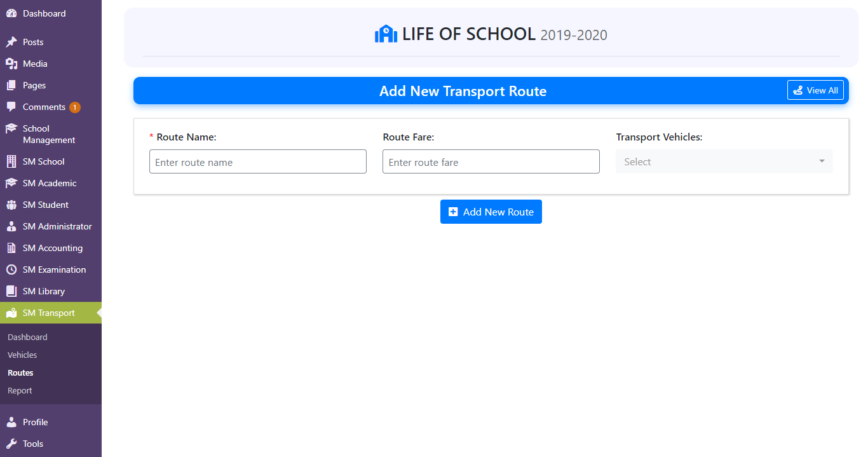
Task: Click the Add New Route button
Action: tap(491, 212)
